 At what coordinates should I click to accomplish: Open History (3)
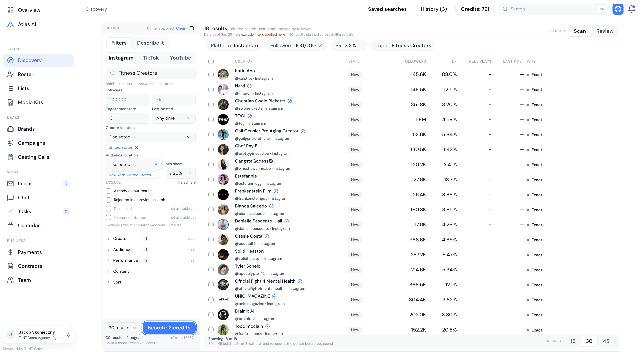click(434, 9)
